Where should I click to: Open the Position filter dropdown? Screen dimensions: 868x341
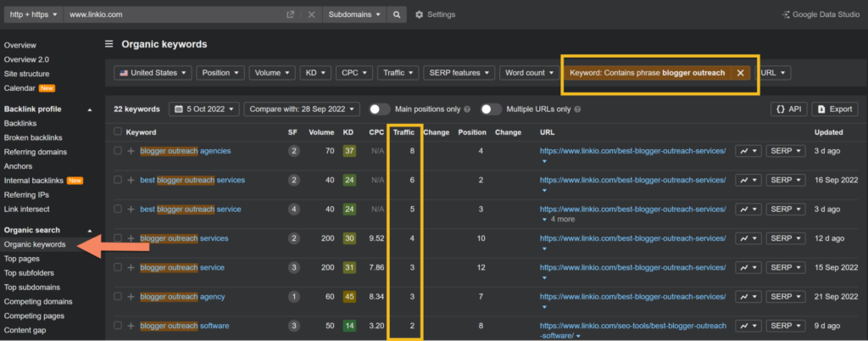point(220,72)
